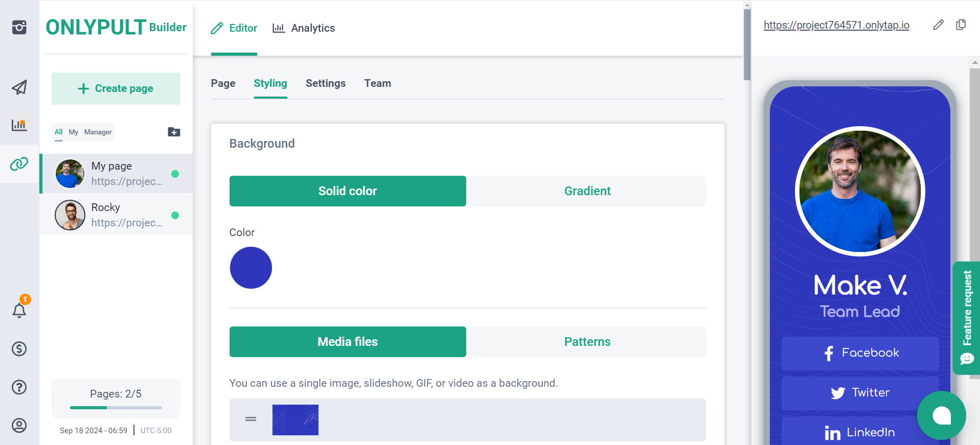Open the Instagram icon in left sidebar

[x=19, y=27]
